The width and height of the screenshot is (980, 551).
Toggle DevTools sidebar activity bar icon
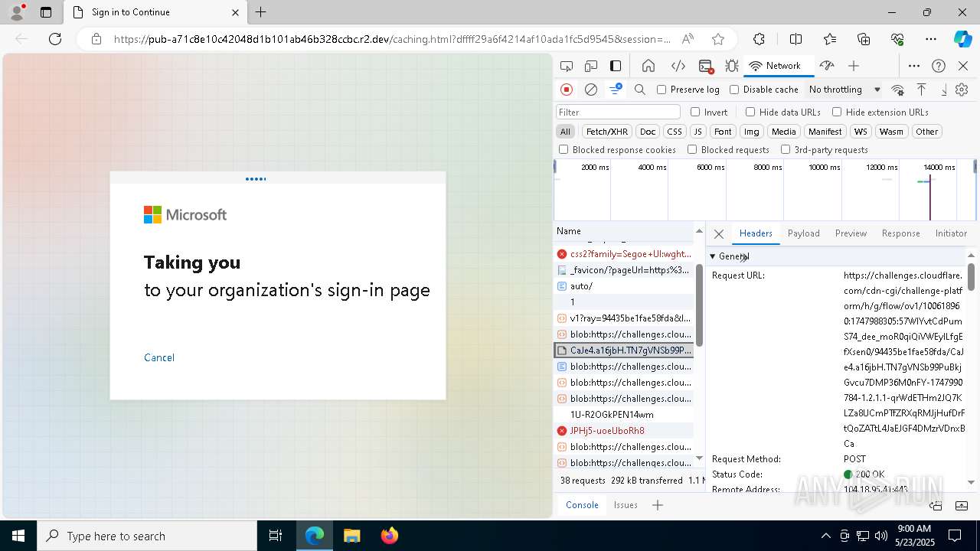pos(616,66)
